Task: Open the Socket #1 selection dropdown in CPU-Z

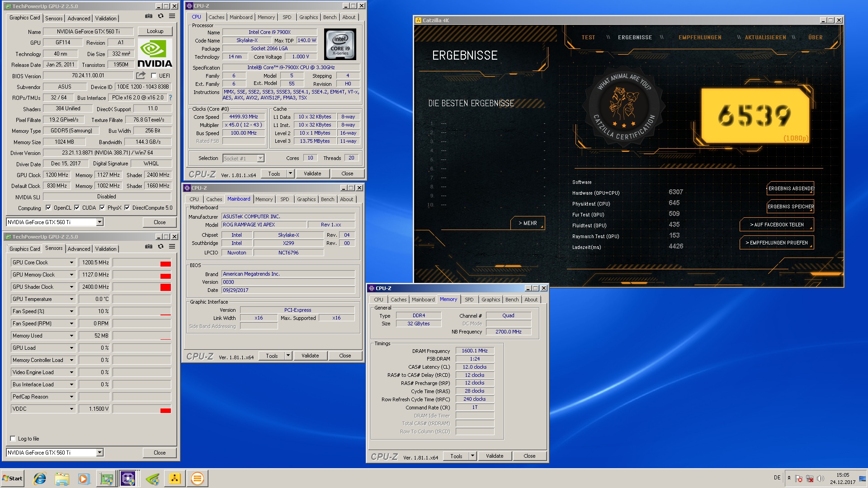Action: tap(260, 158)
